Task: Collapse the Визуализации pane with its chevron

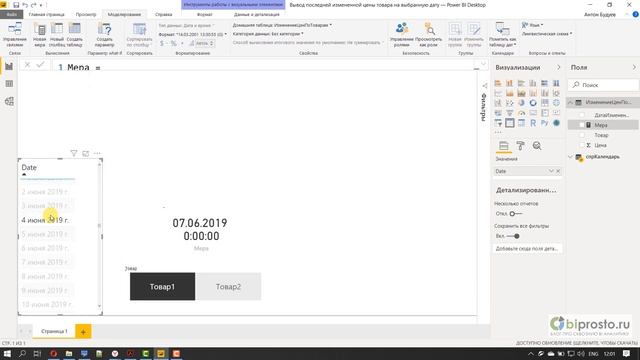Action: pos(558,67)
